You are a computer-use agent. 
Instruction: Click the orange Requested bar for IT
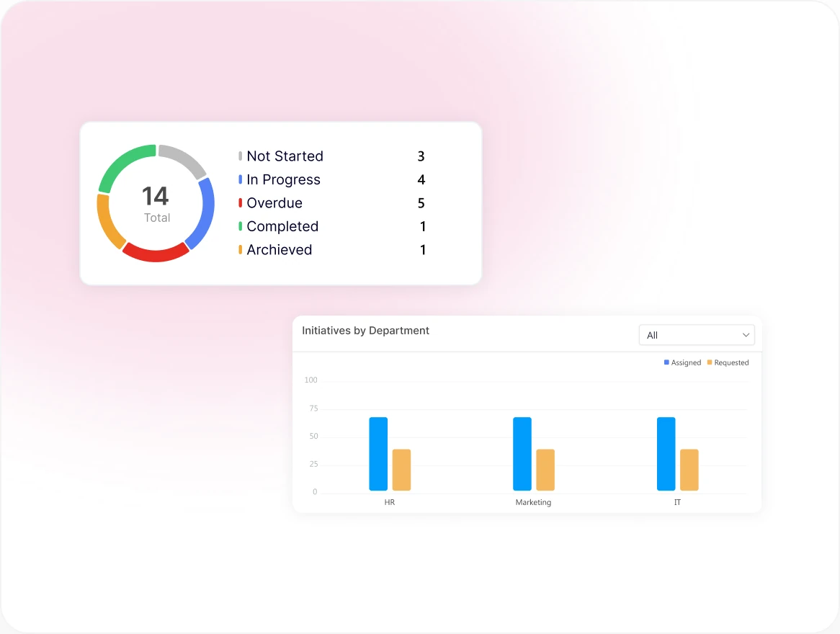(x=689, y=470)
